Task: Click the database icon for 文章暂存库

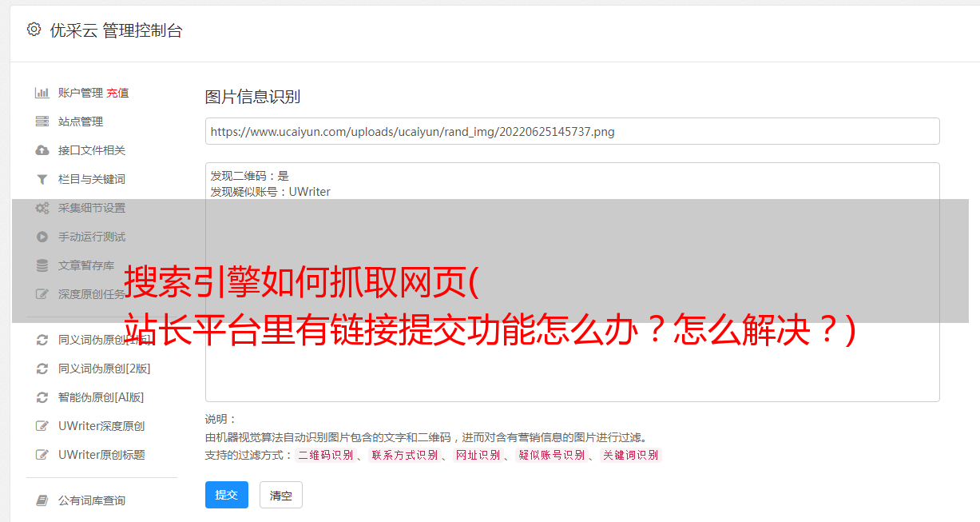Action: 42,265
